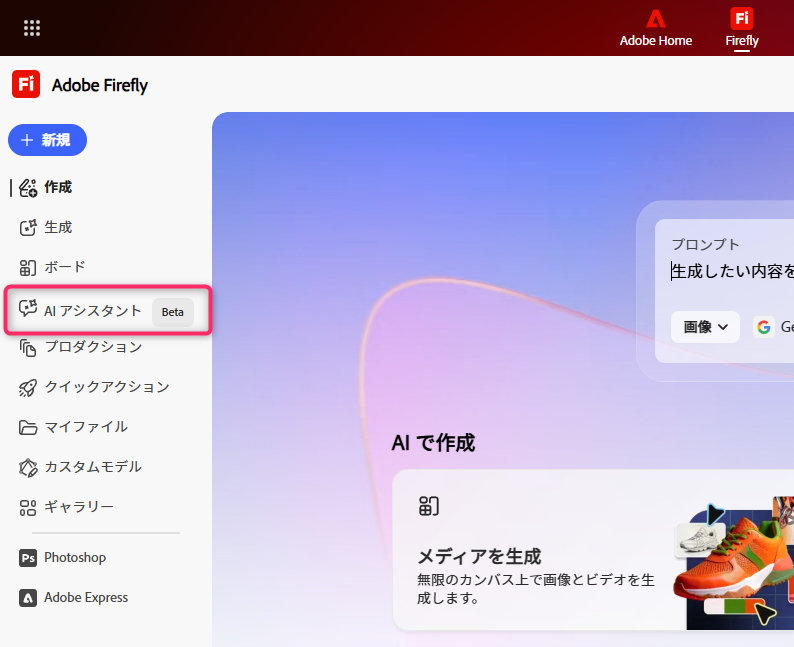This screenshot has width=794, height=647.
Task: Click the ギャラリー grid icon
Action: click(x=28, y=507)
